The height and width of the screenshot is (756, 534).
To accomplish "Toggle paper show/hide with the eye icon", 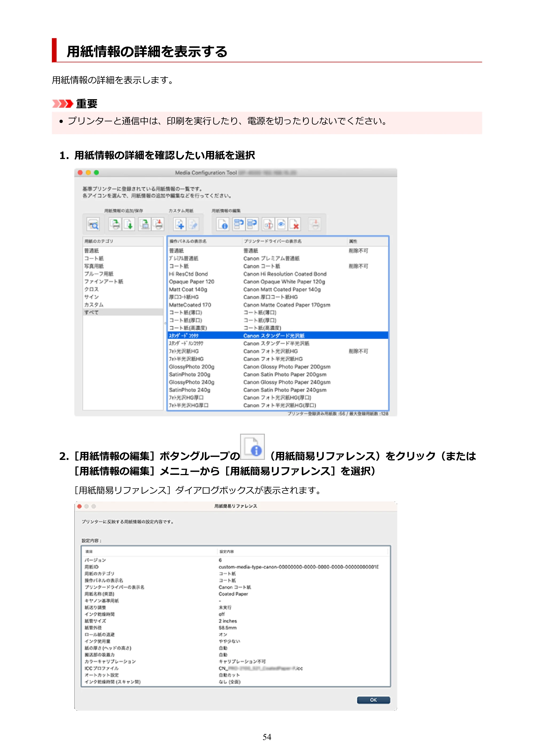I will point(281,224).
